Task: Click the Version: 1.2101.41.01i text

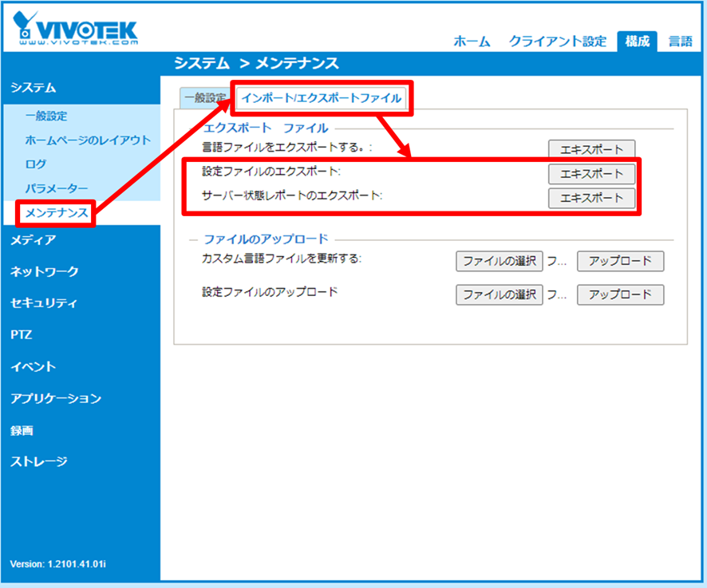Action: 57,564
